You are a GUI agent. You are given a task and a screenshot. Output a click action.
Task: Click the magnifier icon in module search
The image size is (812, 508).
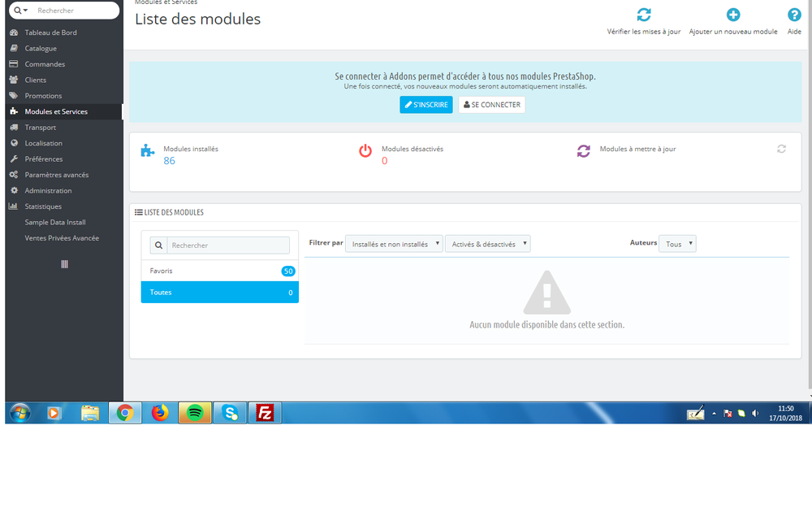click(x=158, y=245)
